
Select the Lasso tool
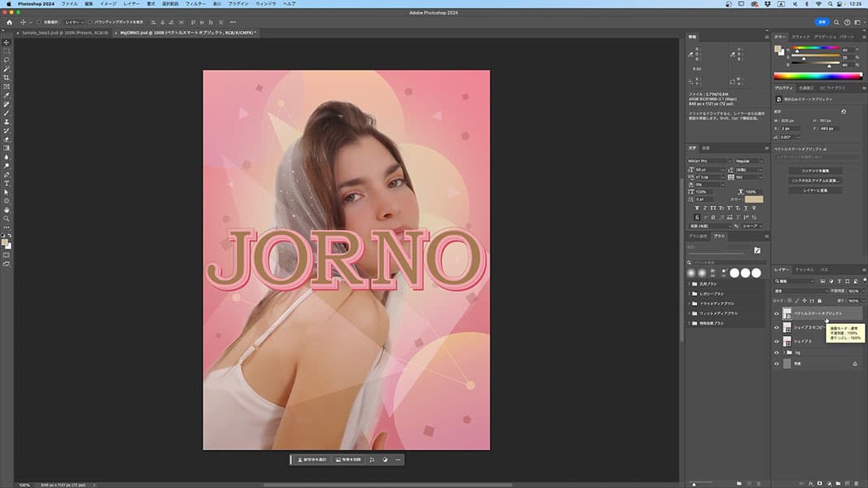tap(7, 60)
